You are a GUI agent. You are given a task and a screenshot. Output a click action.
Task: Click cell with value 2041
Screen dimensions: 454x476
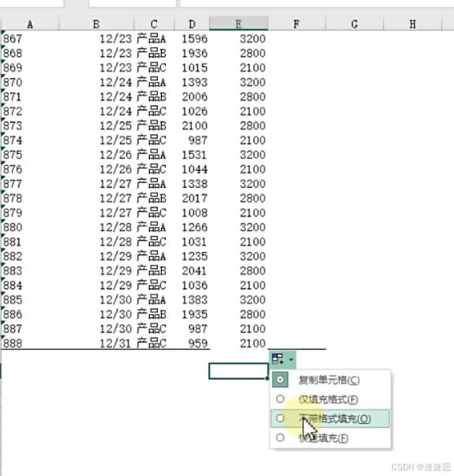(192, 271)
